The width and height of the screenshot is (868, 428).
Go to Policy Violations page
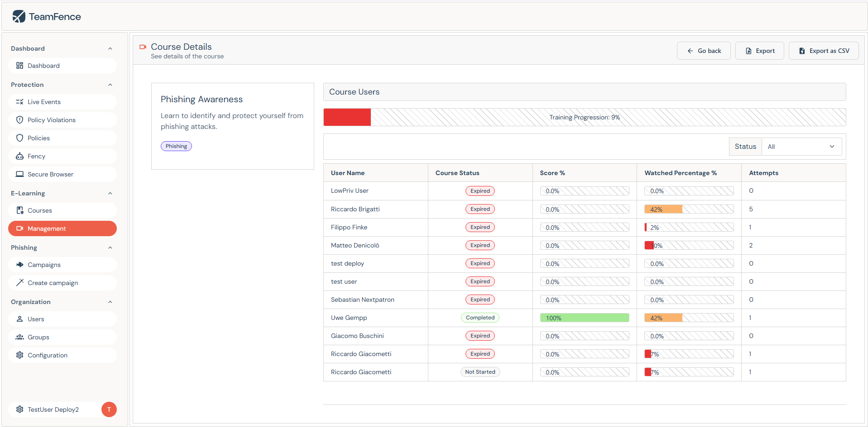(62, 120)
